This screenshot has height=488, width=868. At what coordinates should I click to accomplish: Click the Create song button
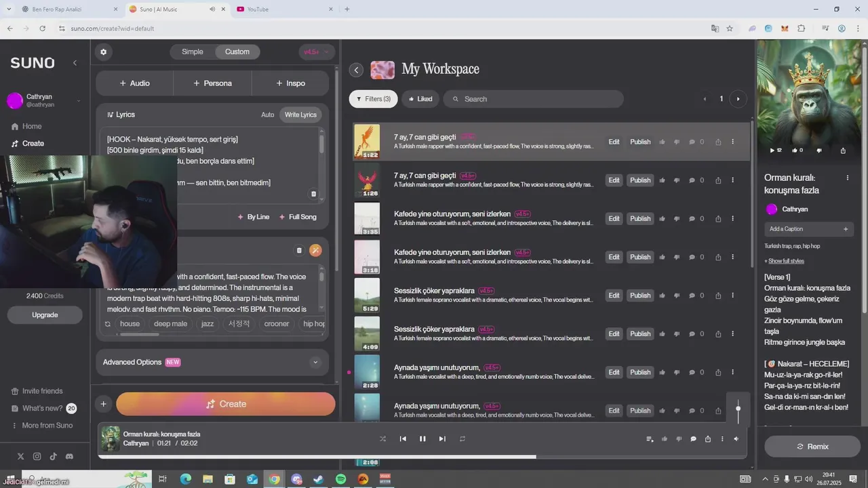[x=226, y=404]
